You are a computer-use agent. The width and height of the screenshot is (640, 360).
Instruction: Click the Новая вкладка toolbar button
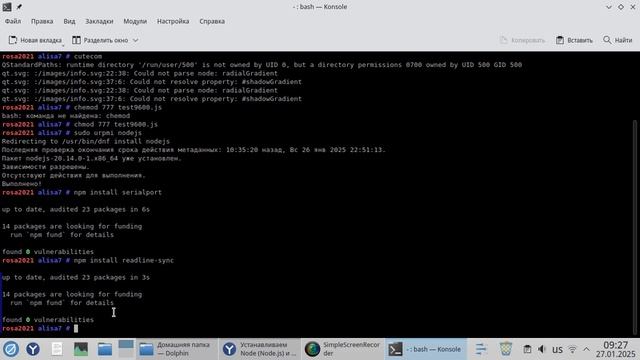click(35, 40)
